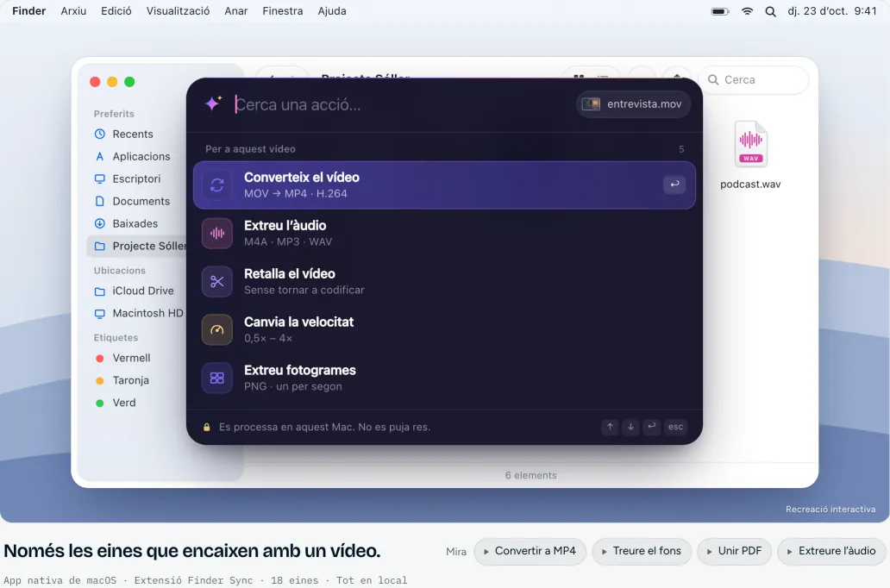Choose Extreu l'àudio action
Screen dimensions: 890x588
pos(444,234)
